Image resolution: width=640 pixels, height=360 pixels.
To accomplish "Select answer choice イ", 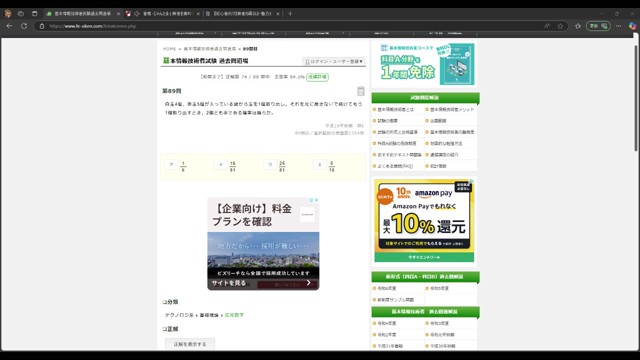I will point(221,164).
